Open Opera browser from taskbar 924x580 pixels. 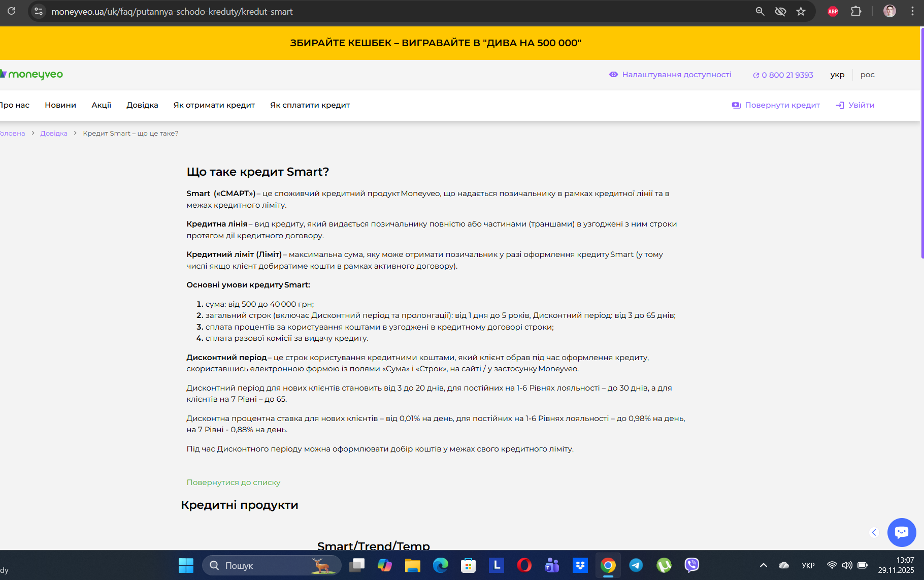tap(524, 565)
